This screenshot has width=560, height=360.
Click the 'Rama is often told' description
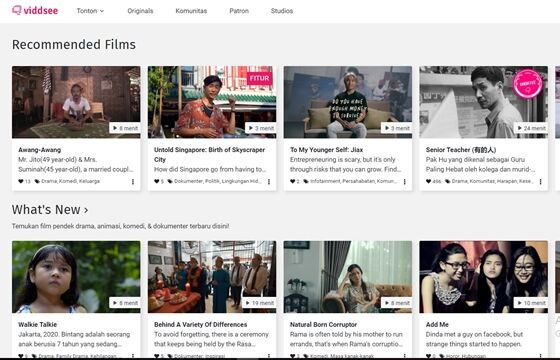346,339
